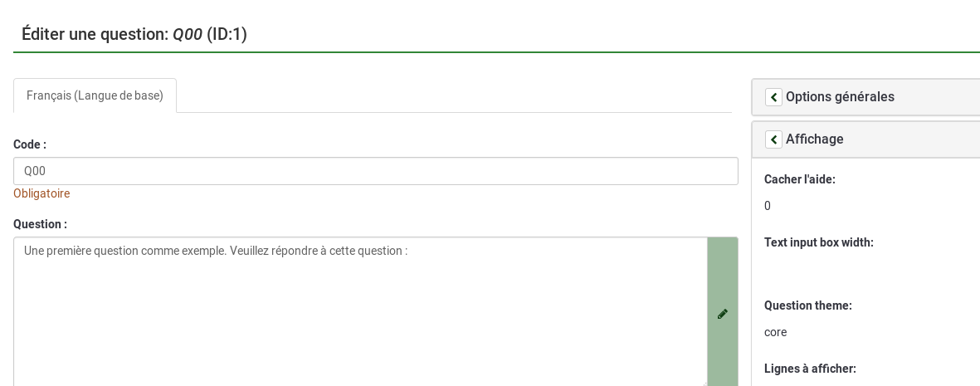Click the Question field label

tap(40, 224)
